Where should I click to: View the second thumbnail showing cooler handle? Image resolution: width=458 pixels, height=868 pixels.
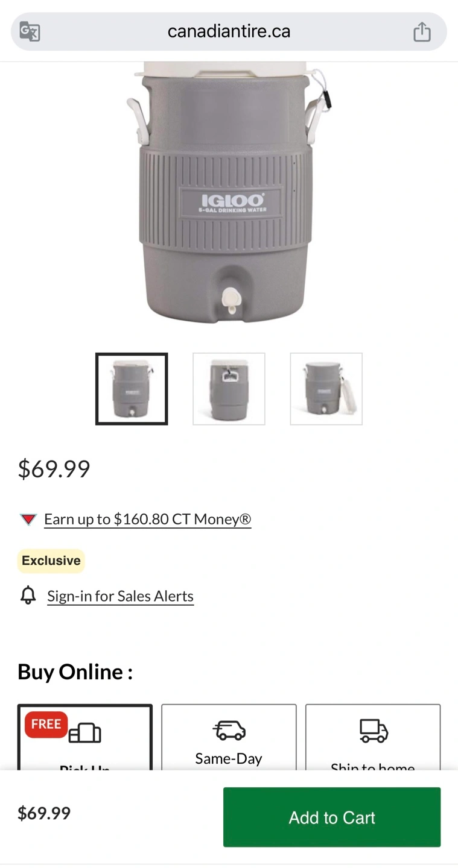(229, 389)
